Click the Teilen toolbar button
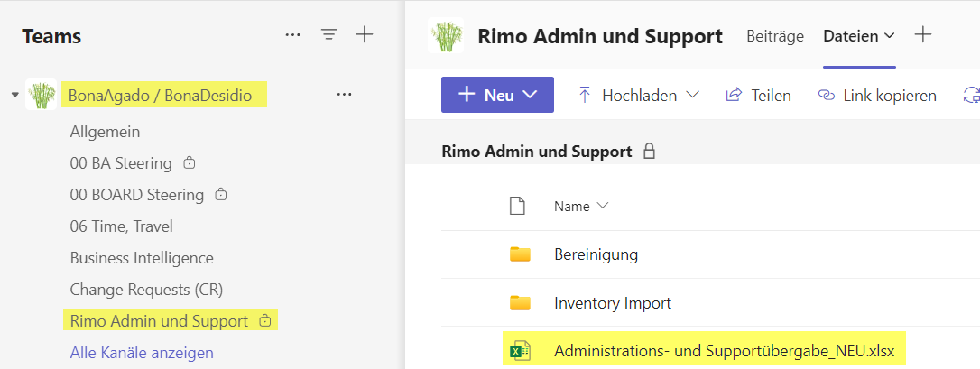The image size is (980, 369). [x=758, y=96]
